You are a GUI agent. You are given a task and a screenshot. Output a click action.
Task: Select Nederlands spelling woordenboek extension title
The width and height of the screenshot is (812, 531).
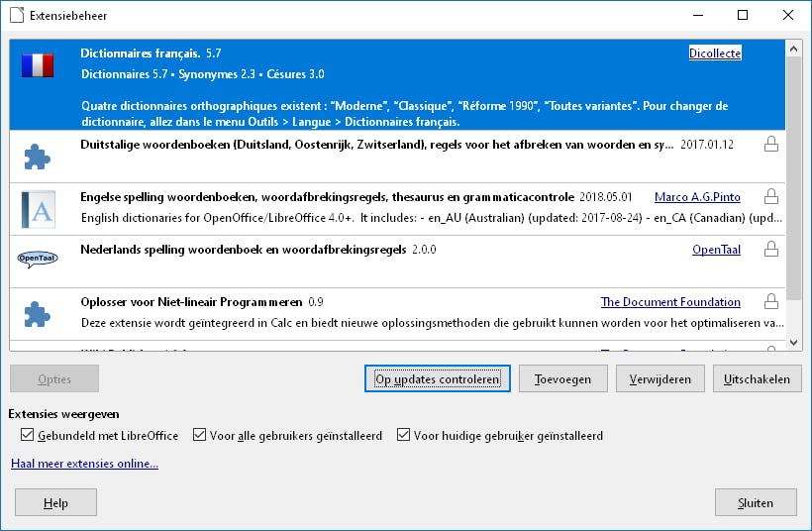[244, 250]
